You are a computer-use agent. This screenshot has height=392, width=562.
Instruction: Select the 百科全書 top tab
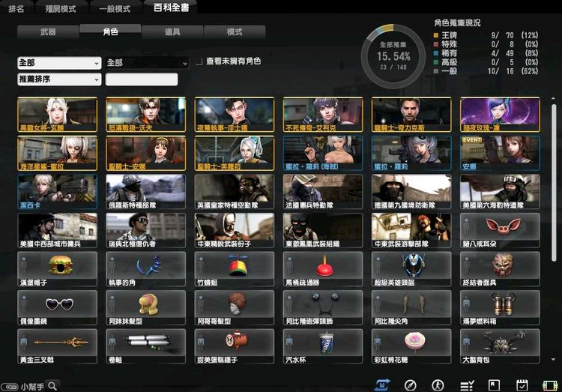[x=171, y=7]
